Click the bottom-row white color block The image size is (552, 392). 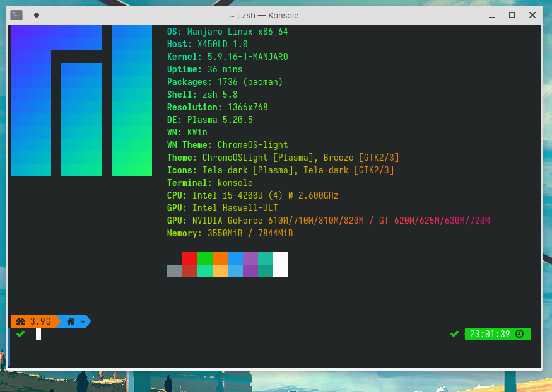[281, 271]
